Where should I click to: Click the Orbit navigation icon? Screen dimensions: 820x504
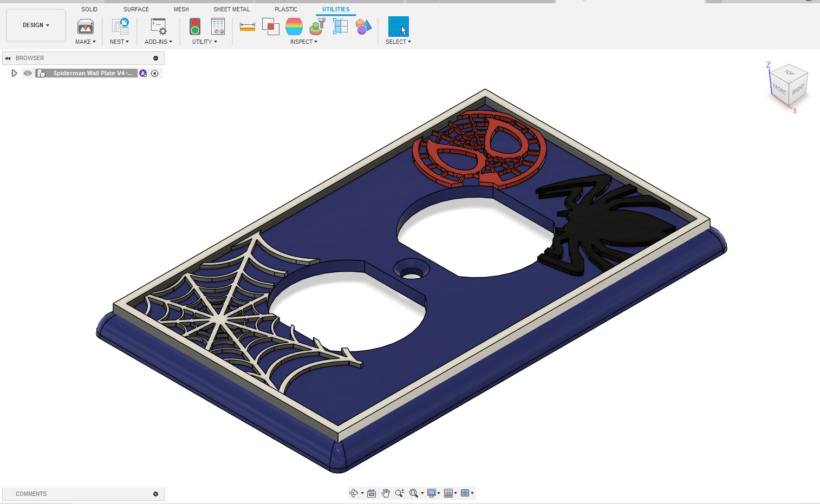[354, 493]
